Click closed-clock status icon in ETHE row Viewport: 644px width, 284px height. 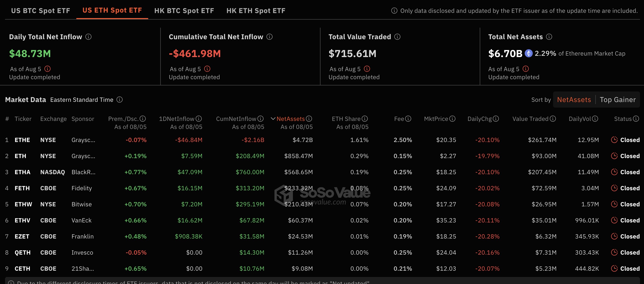[614, 140]
